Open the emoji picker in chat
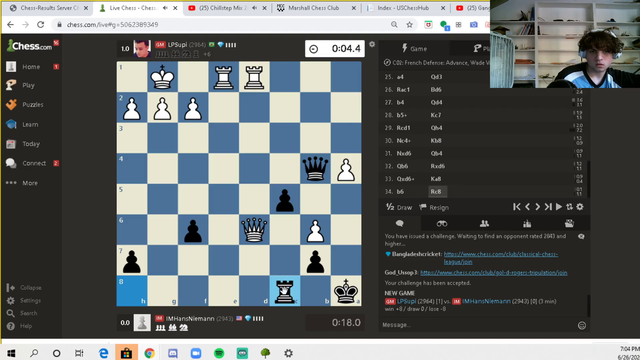 pyautogui.click(x=582, y=325)
